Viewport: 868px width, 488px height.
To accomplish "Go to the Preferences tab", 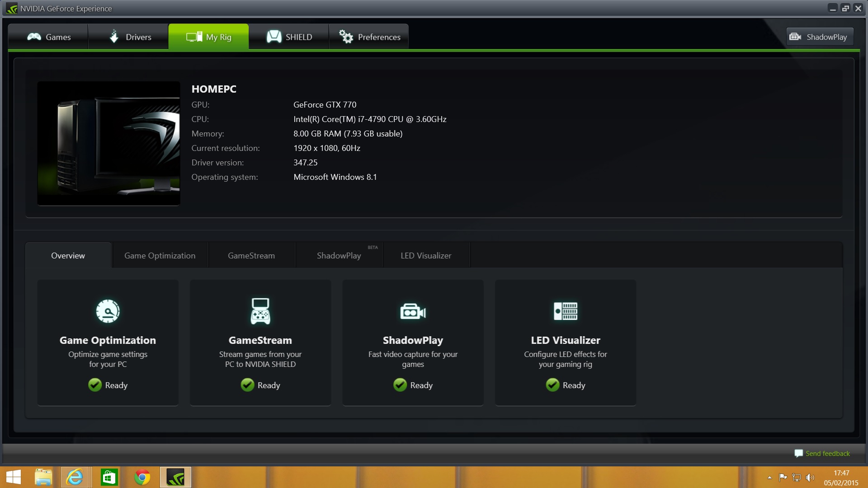I will (368, 37).
